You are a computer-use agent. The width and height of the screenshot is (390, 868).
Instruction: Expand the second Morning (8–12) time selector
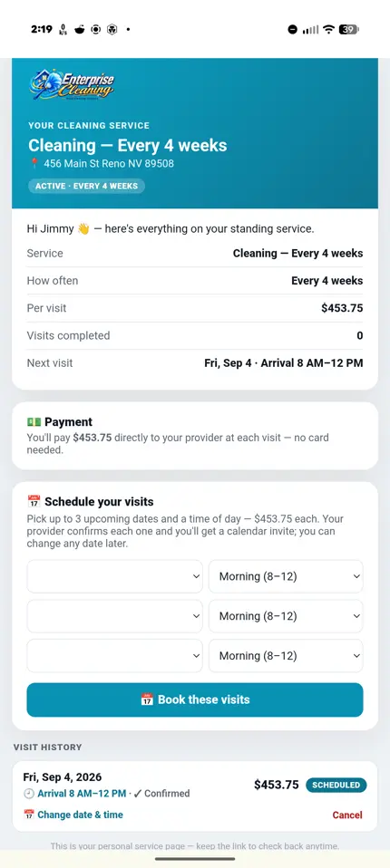(x=286, y=616)
